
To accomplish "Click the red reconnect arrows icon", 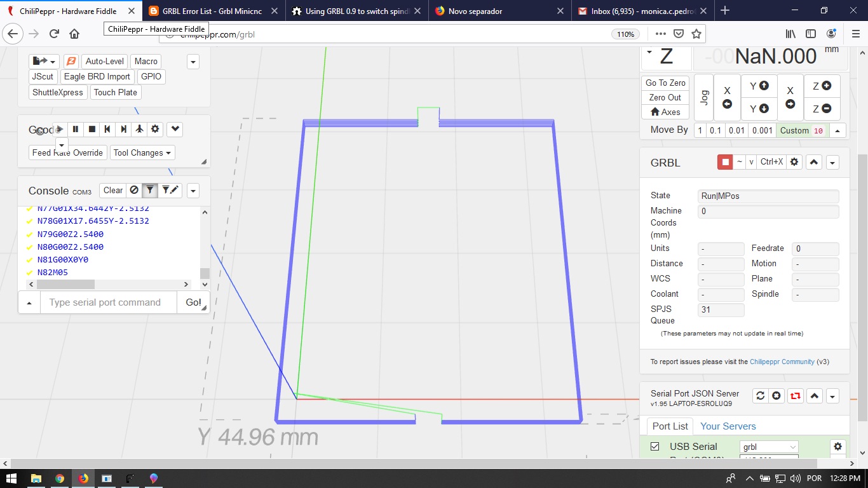I will click(x=795, y=396).
